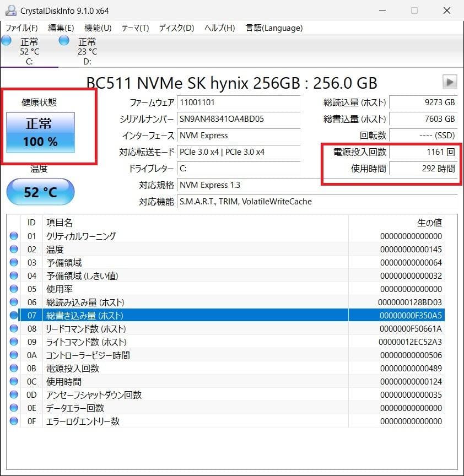Click status icon of row 0A コントローラービジー時間
This screenshot has width=464, height=476.
coord(14,355)
